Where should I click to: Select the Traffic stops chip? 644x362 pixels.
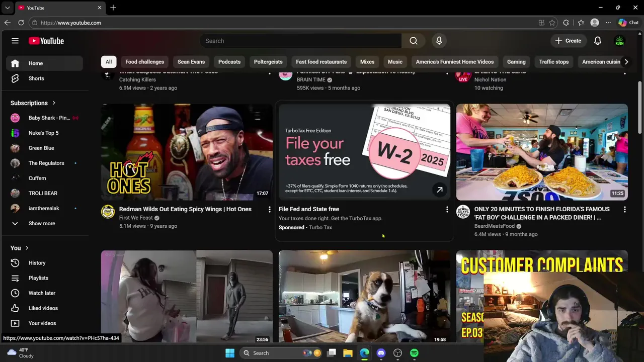[x=554, y=62]
